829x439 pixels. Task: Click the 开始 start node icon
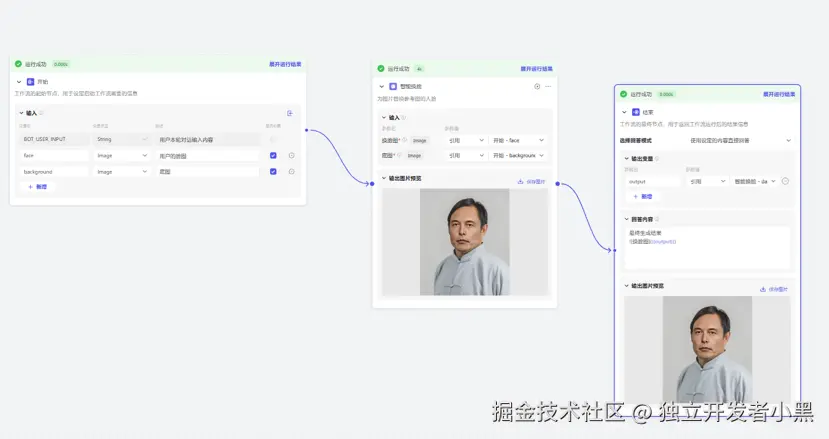[30, 82]
